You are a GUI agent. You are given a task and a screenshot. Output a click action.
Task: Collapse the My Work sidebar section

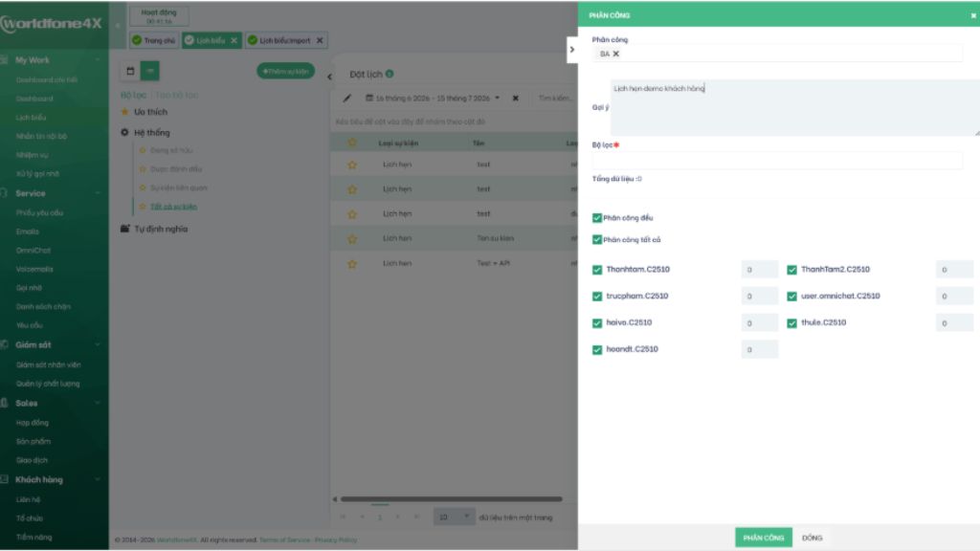coord(98,60)
